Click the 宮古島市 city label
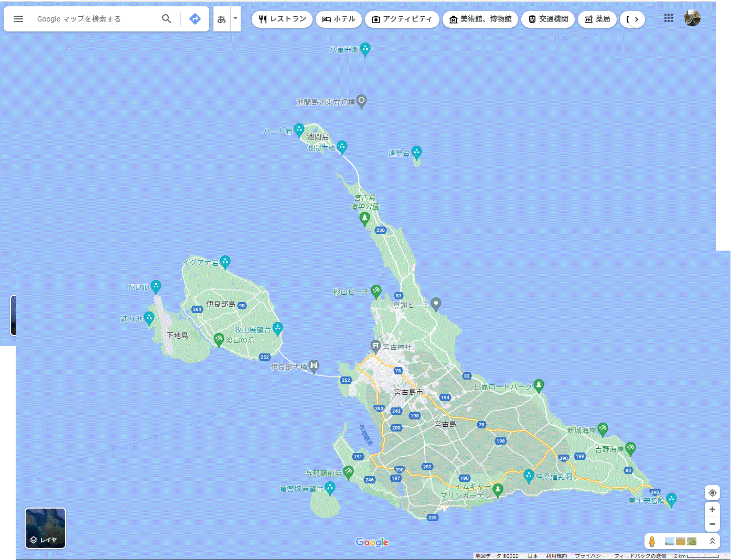 click(408, 392)
